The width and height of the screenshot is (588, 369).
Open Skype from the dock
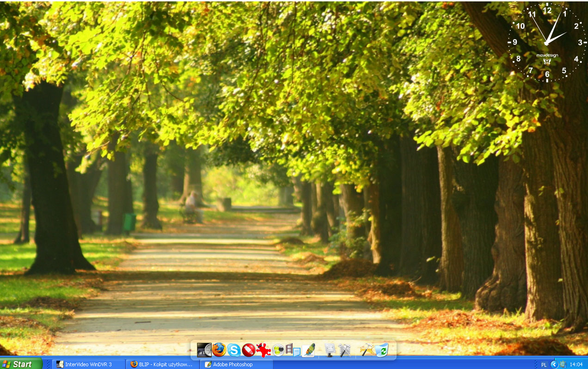click(x=233, y=350)
